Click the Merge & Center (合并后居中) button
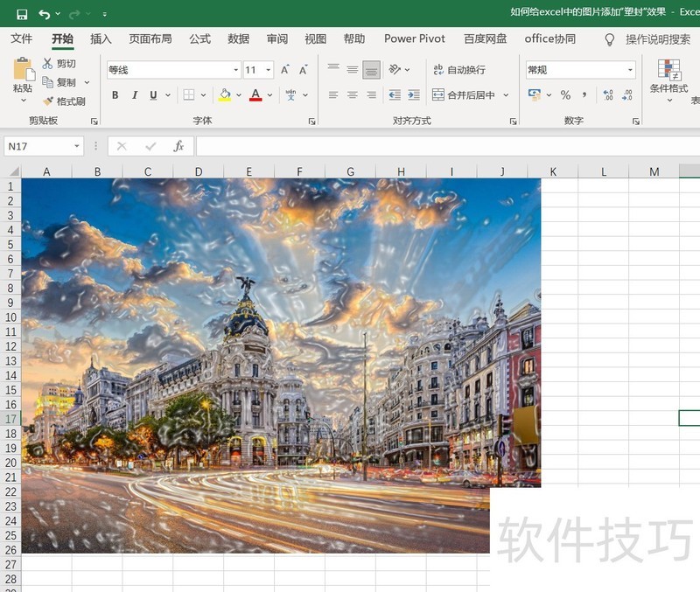This screenshot has width=700, height=592. click(x=464, y=95)
